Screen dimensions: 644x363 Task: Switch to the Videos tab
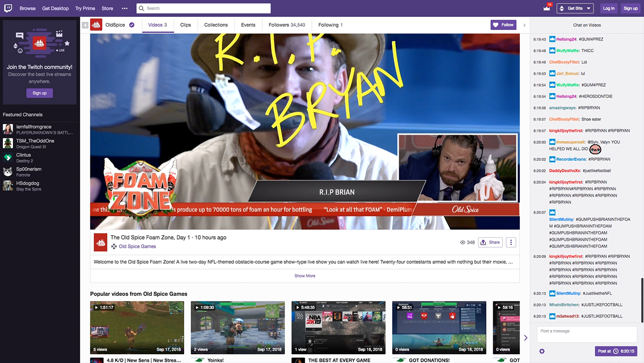(158, 25)
